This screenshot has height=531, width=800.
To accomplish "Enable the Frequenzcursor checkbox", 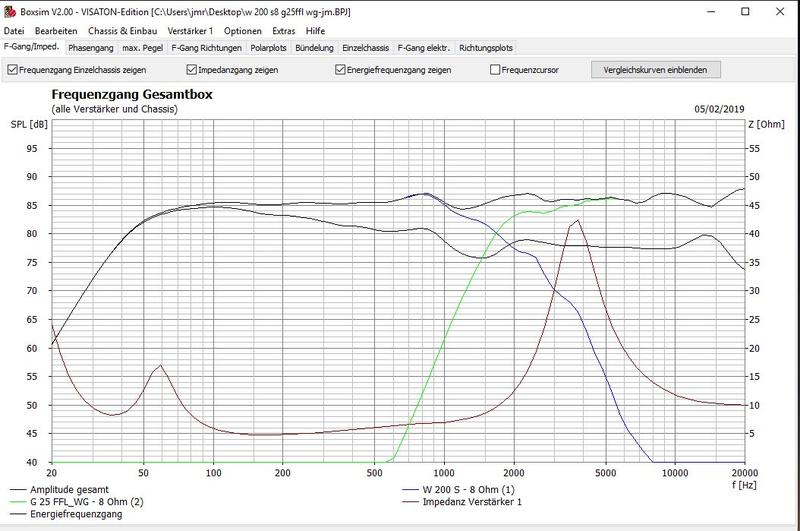I will pyautogui.click(x=495, y=70).
